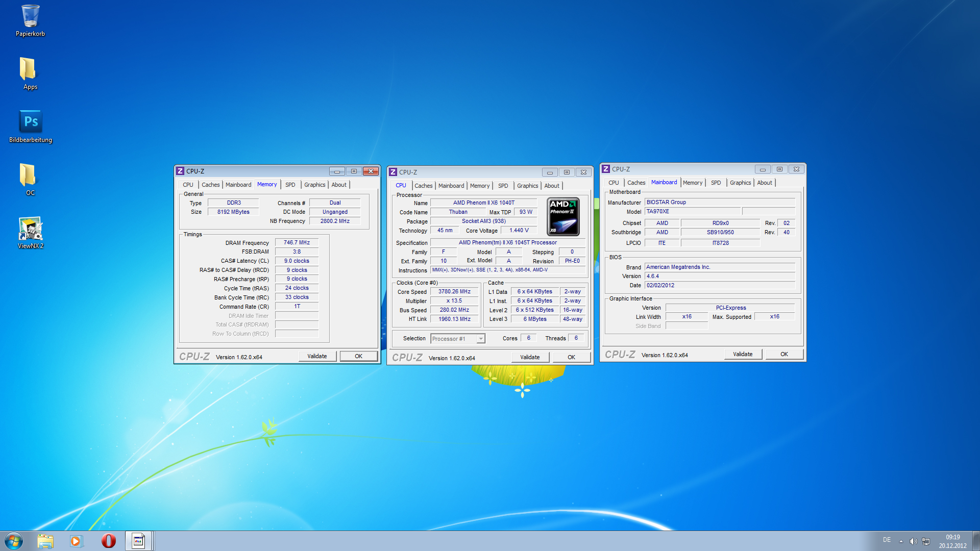980x551 pixels.
Task: Open the Papierkorb recycle bin icon
Action: [30, 20]
